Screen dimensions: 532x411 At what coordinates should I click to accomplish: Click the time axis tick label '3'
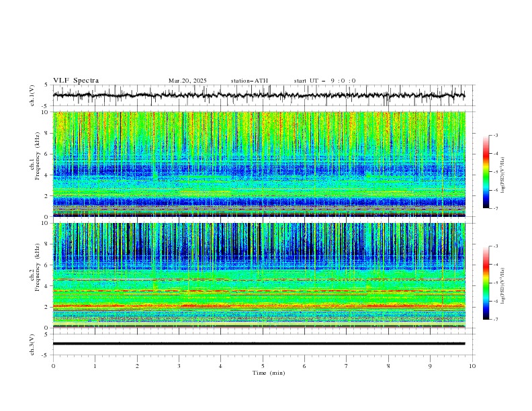pyautogui.click(x=179, y=366)
